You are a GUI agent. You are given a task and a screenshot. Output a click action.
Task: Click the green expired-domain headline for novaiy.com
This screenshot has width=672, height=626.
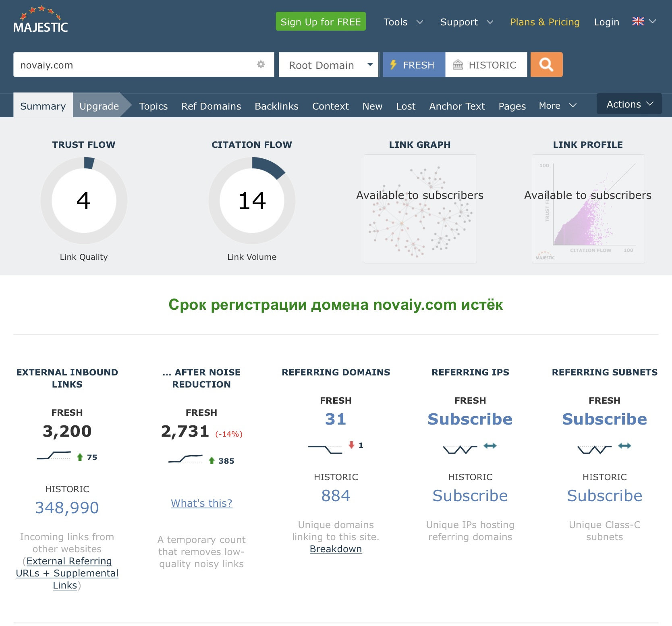[336, 305]
